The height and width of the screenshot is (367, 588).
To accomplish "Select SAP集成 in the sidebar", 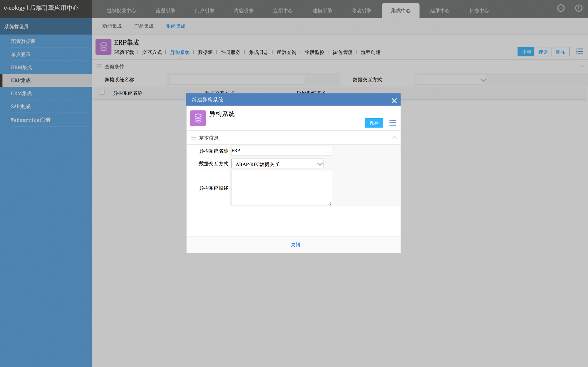I will click(21, 106).
